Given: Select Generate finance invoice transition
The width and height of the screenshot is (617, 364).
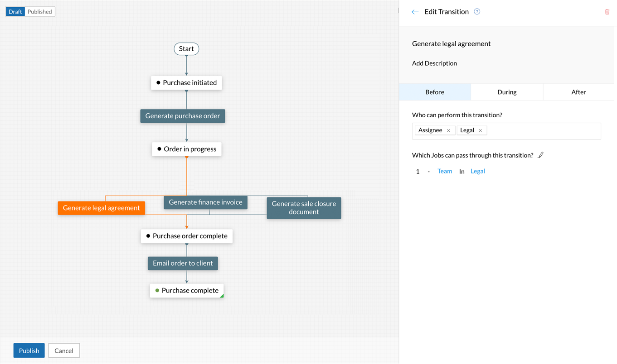Looking at the screenshot, I should [206, 202].
